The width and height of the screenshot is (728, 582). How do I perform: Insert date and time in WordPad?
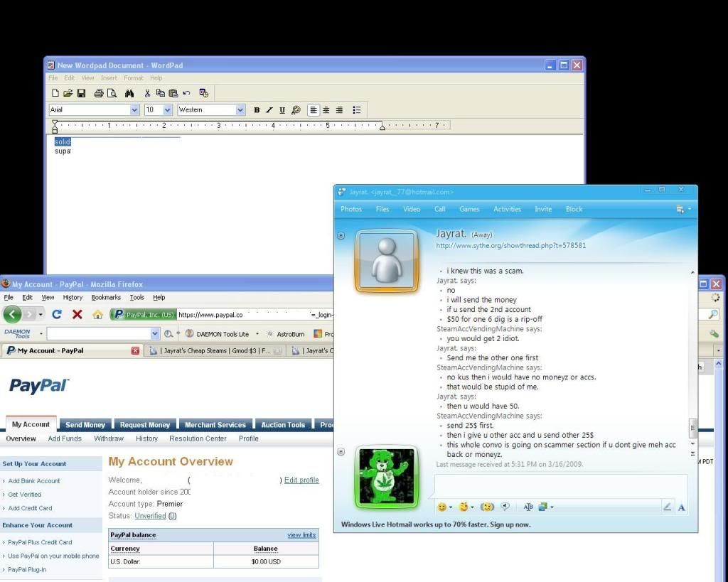[x=203, y=93]
